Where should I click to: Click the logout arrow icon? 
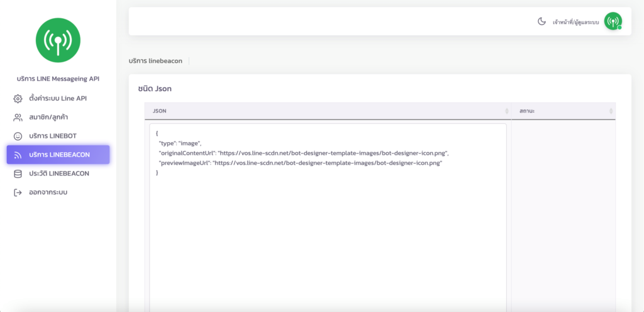(18, 192)
